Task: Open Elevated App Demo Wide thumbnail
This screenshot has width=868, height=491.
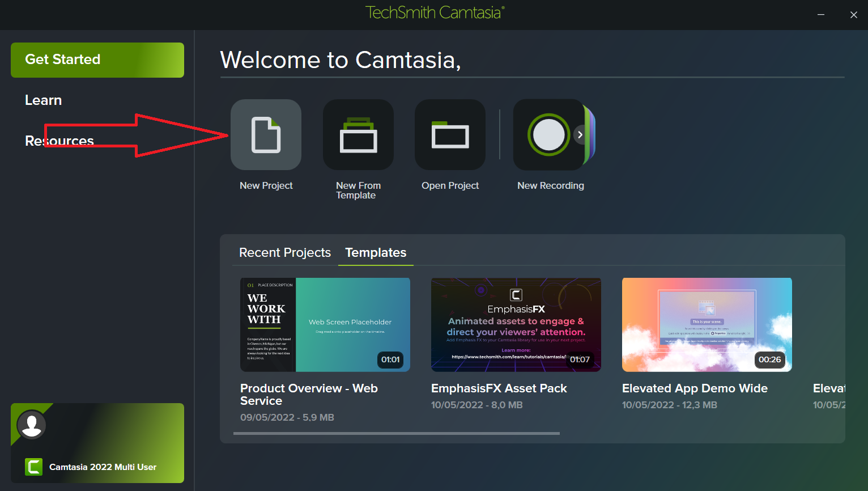Action: coord(707,325)
